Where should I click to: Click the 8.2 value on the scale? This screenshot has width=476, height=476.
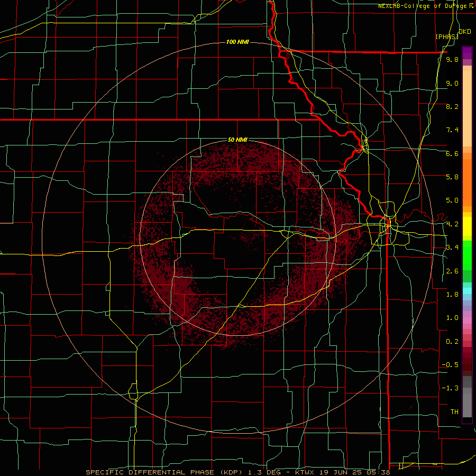coord(452,106)
